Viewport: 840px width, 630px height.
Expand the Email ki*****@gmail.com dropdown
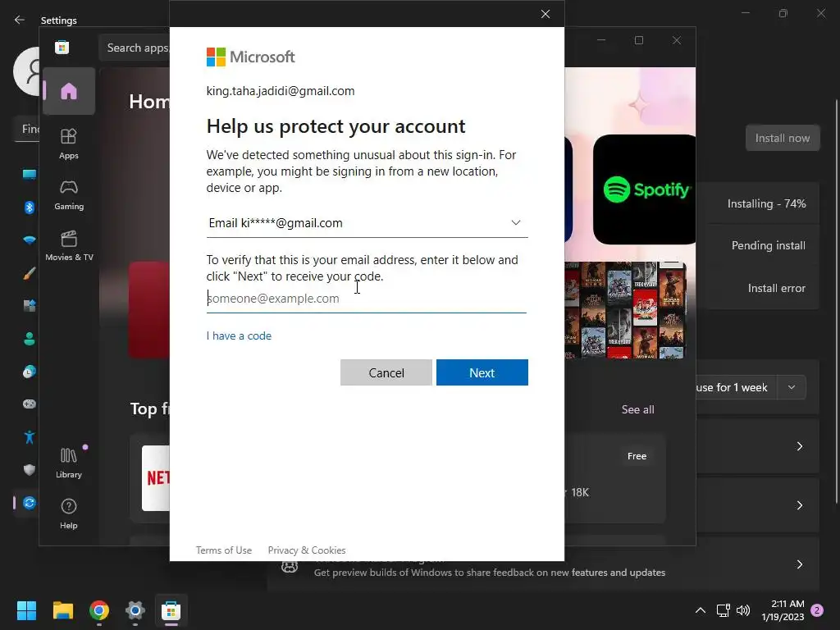click(x=367, y=223)
